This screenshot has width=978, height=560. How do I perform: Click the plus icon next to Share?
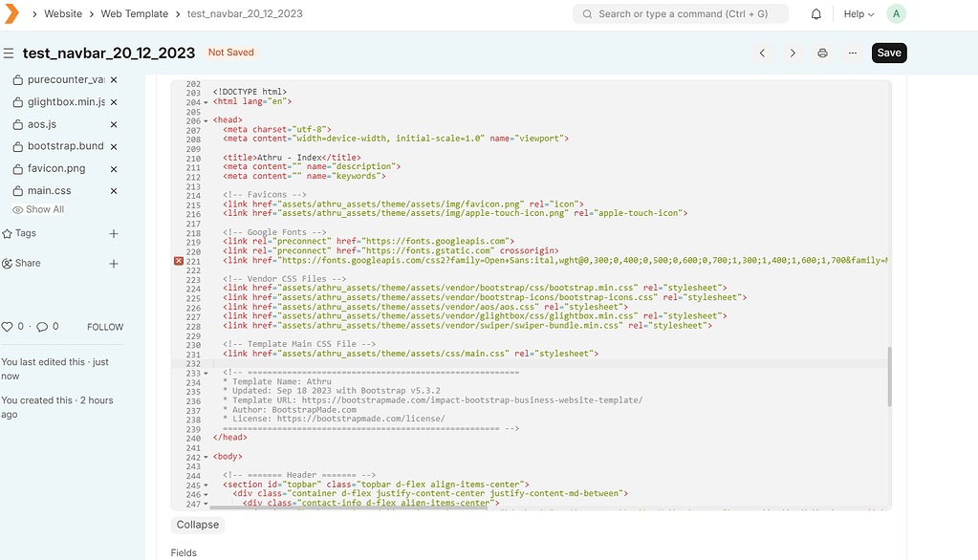114,263
